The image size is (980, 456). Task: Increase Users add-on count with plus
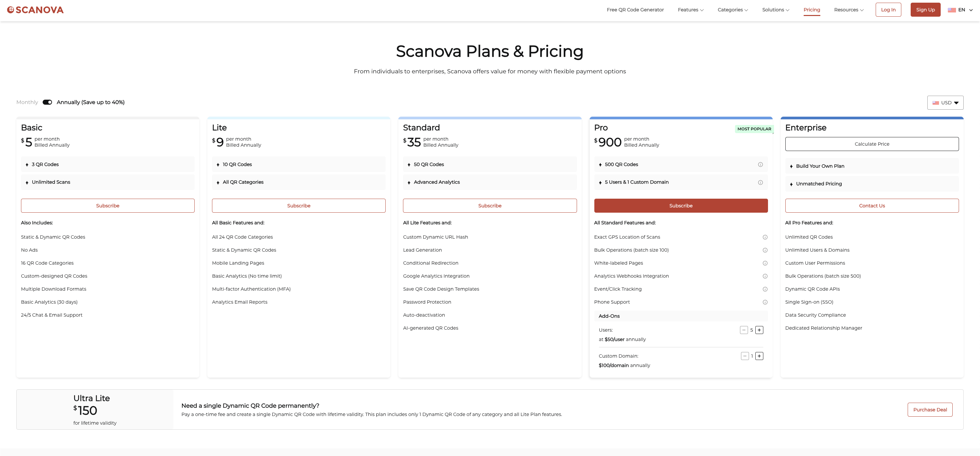(x=759, y=330)
